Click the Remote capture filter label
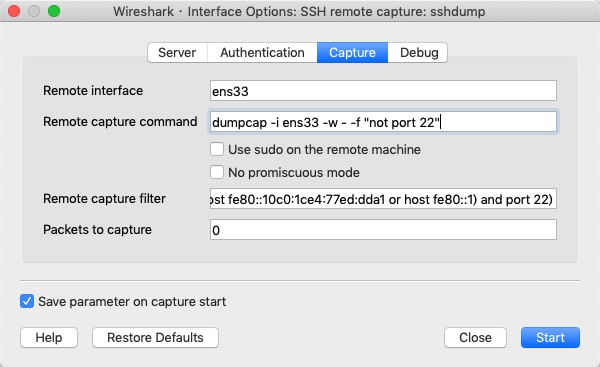This screenshot has height=367, width=600. point(104,199)
